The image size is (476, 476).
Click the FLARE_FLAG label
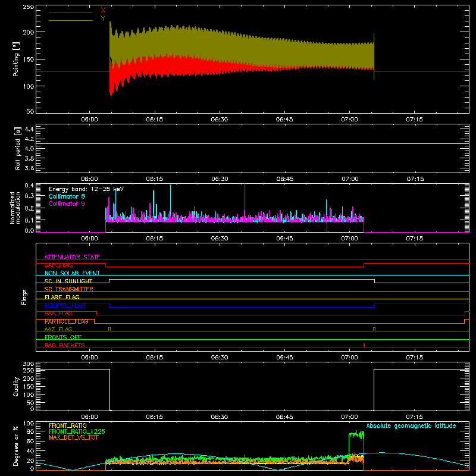point(62,297)
